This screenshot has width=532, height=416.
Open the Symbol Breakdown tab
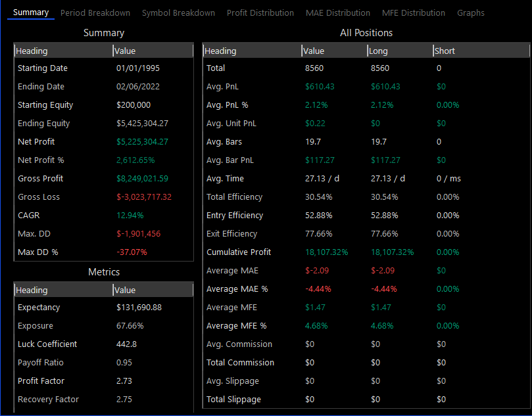point(178,12)
